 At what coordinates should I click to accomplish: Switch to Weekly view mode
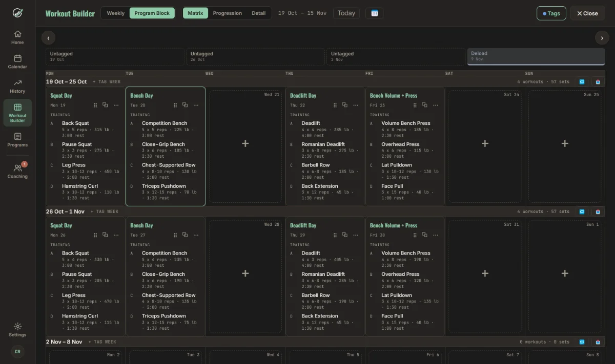tap(116, 13)
